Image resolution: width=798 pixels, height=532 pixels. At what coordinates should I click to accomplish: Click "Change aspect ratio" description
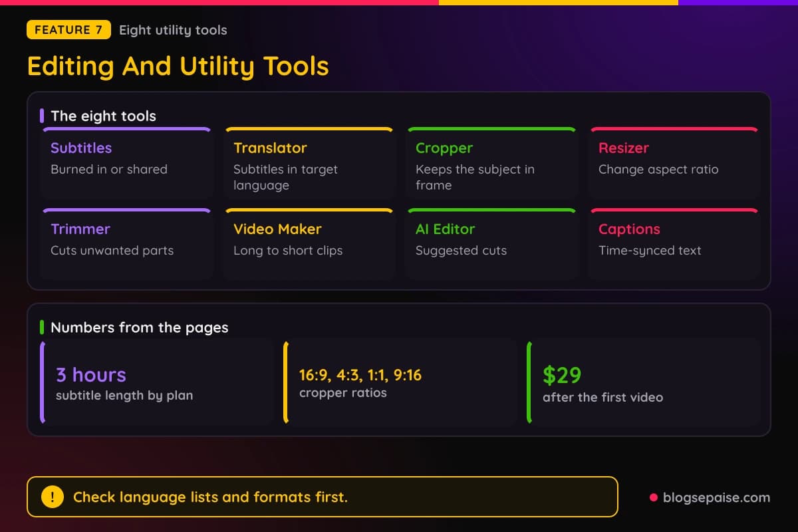point(658,169)
